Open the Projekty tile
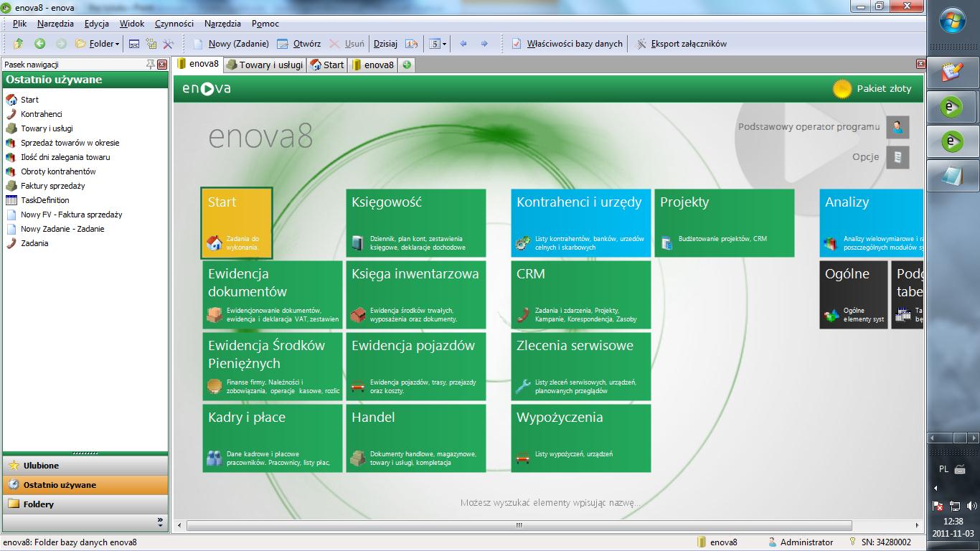The image size is (980, 551). pyautogui.click(x=725, y=223)
